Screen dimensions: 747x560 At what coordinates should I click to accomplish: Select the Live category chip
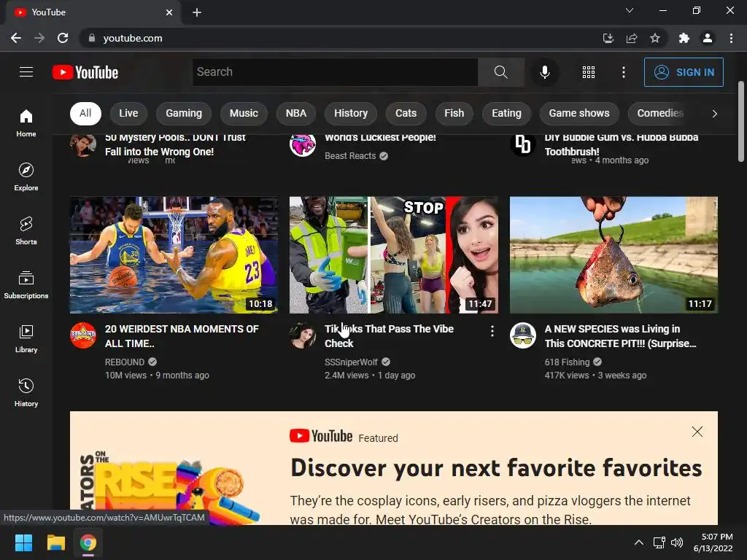coord(128,113)
